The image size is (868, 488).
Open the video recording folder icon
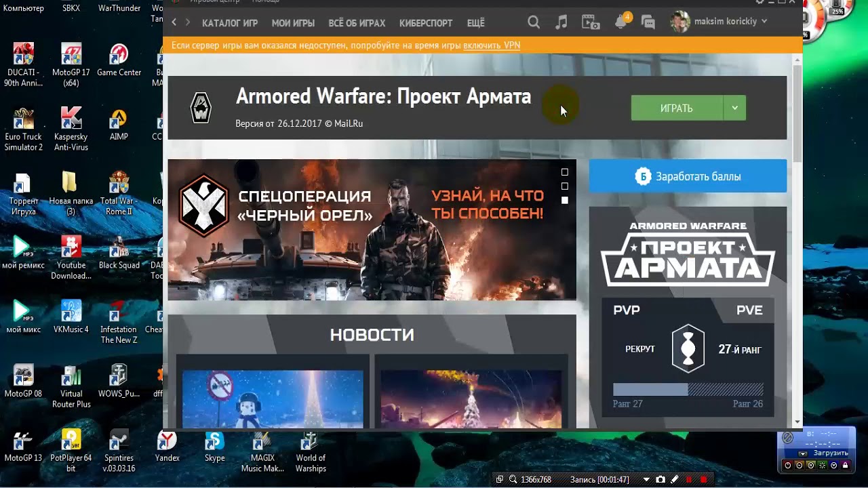pyautogui.click(x=590, y=22)
